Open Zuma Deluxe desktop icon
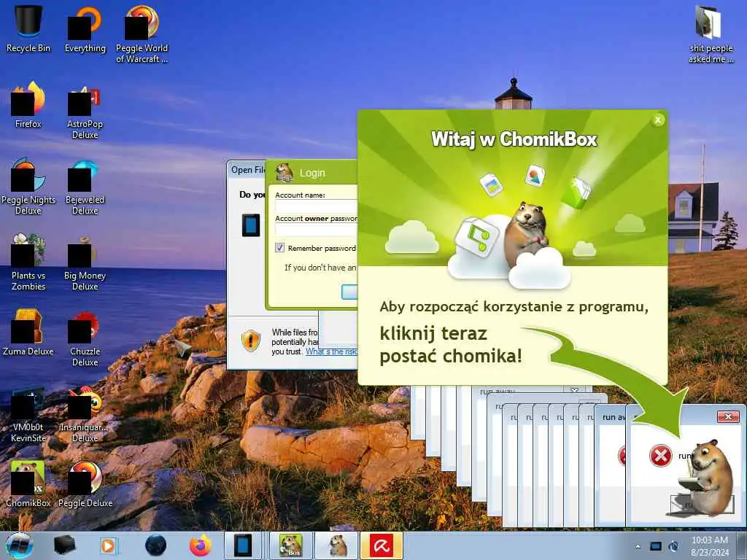 tap(28, 331)
